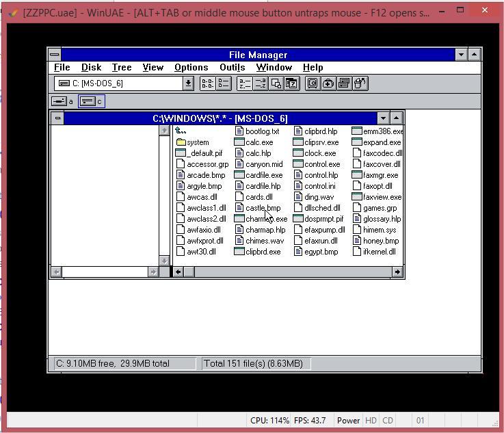Select sort by name (a-z) toolbar icon
The width and height of the screenshot is (504, 433).
[245, 83]
